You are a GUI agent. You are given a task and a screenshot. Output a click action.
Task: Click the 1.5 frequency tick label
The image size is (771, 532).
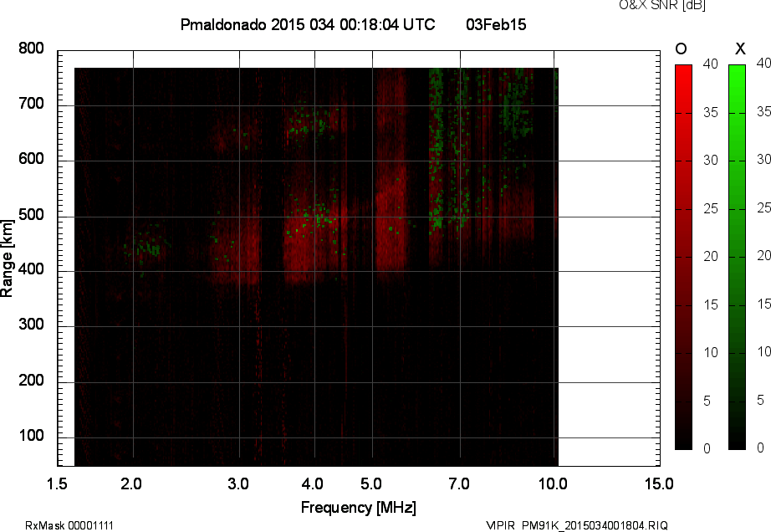[x=57, y=483]
